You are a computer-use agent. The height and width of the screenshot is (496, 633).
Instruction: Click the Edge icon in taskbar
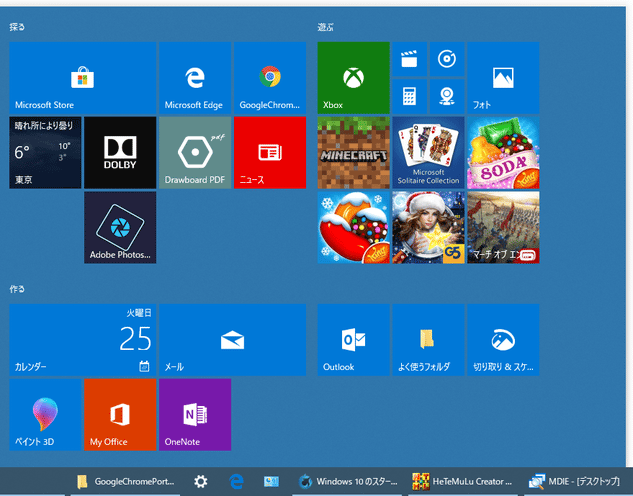pyautogui.click(x=236, y=481)
